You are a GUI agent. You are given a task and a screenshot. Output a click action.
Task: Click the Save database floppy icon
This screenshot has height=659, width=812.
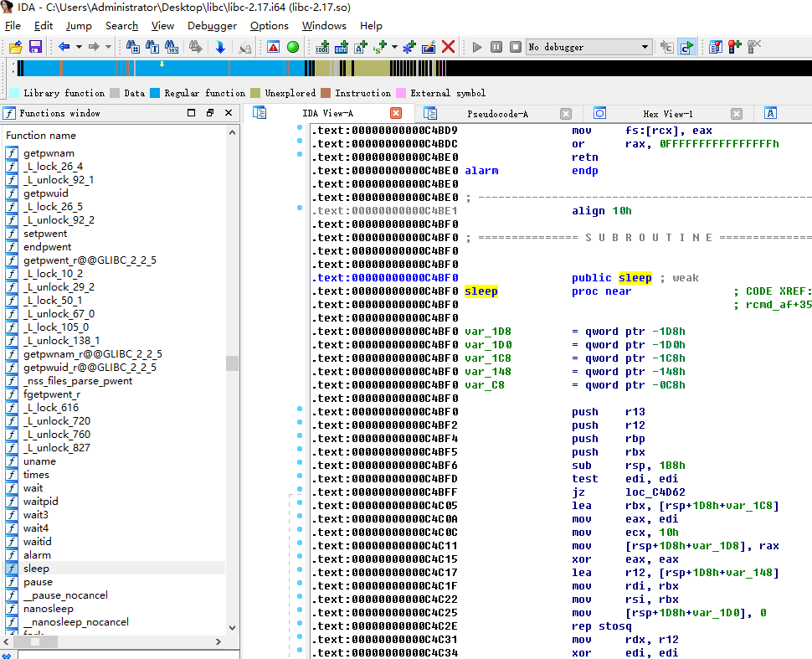[35, 47]
